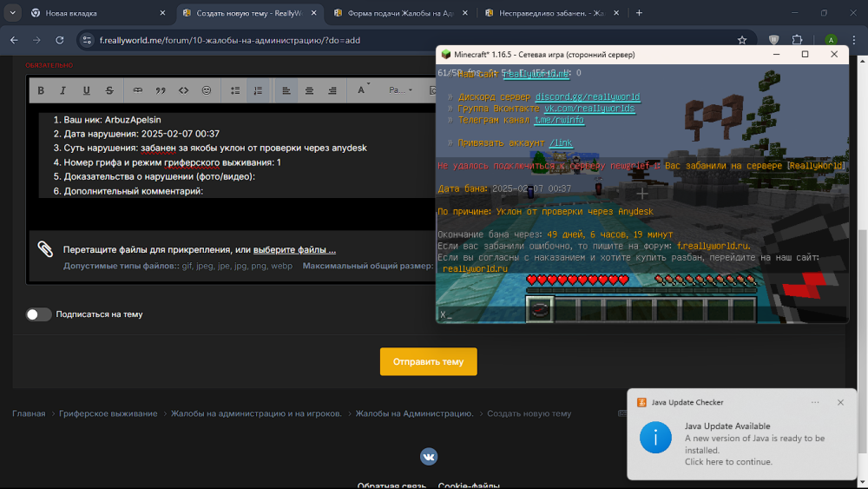868x489 pixels.
Task: Click the Отправить тему button
Action: pyautogui.click(x=429, y=361)
